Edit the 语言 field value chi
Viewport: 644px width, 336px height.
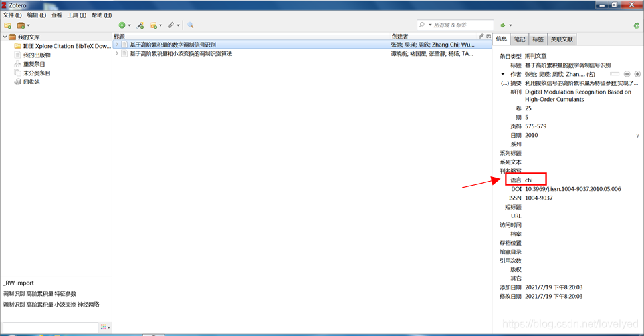[529, 180]
